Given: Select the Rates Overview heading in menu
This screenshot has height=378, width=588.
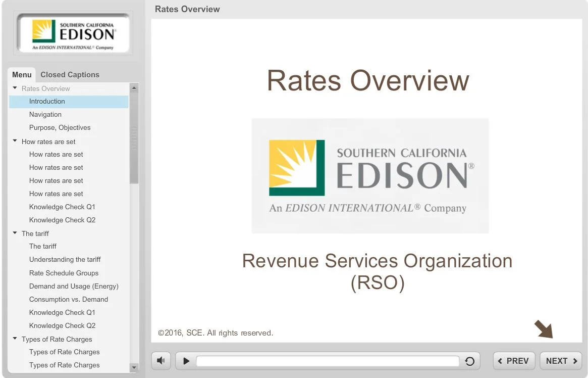Looking at the screenshot, I should click(46, 88).
